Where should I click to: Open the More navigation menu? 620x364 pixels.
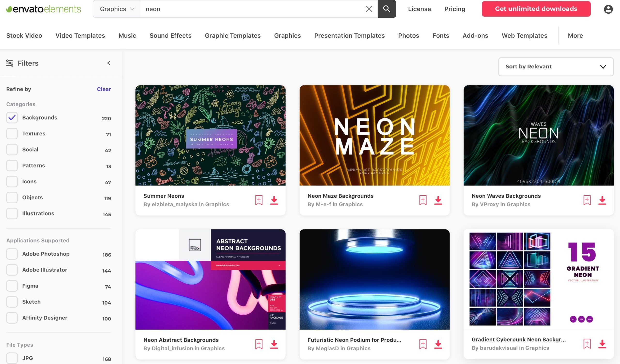click(575, 36)
